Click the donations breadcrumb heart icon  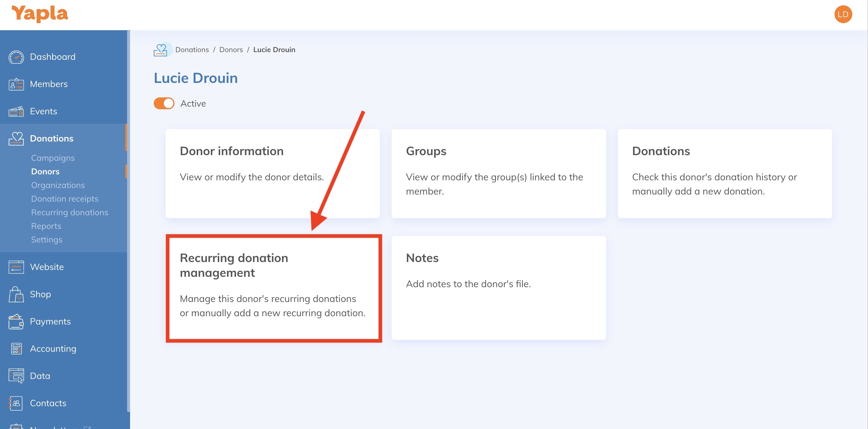[162, 49]
